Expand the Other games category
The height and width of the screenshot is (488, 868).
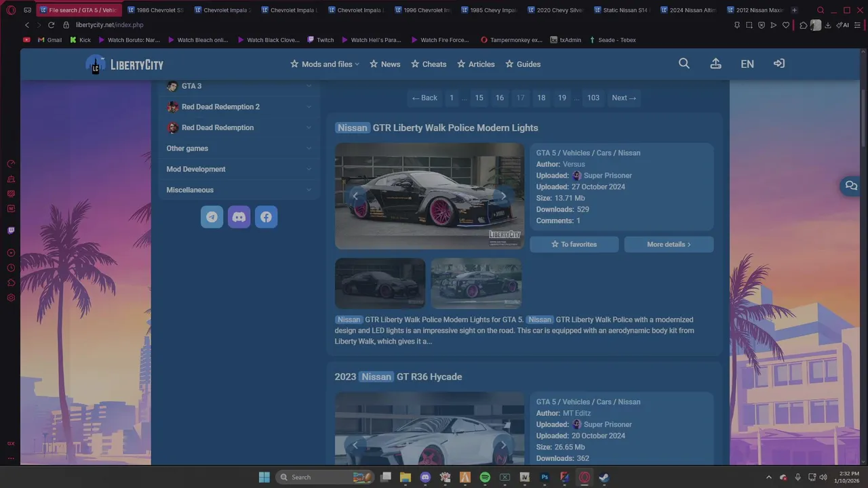tap(239, 148)
